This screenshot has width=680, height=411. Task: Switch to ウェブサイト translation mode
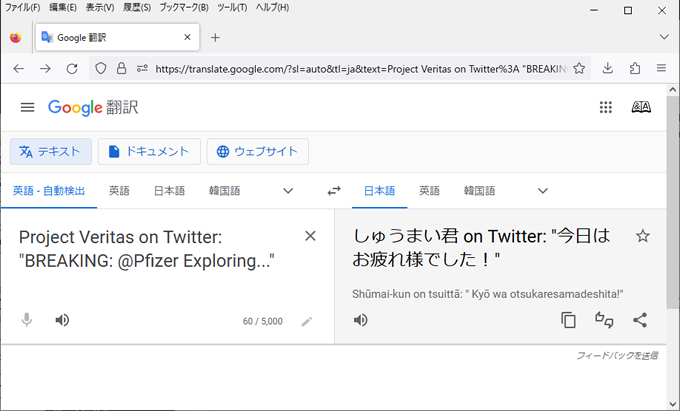pyautogui.click(x=258, y=151)
